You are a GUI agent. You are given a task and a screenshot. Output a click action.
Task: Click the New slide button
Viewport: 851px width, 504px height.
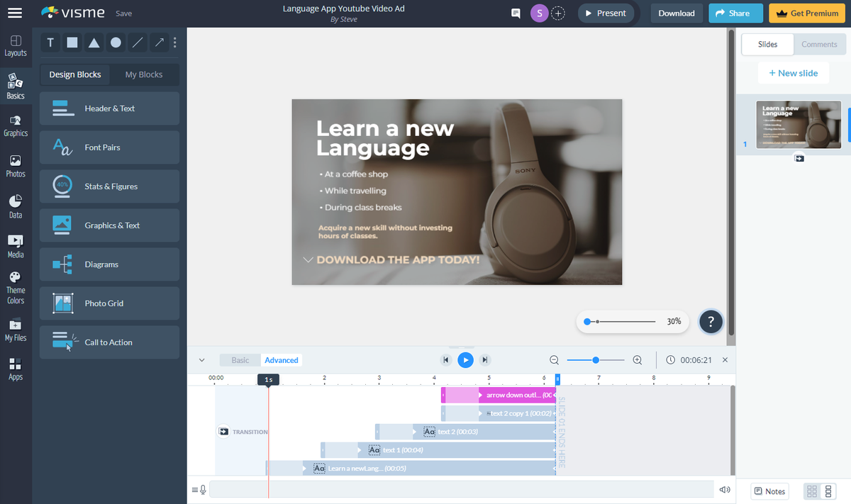tap(794, 72)
